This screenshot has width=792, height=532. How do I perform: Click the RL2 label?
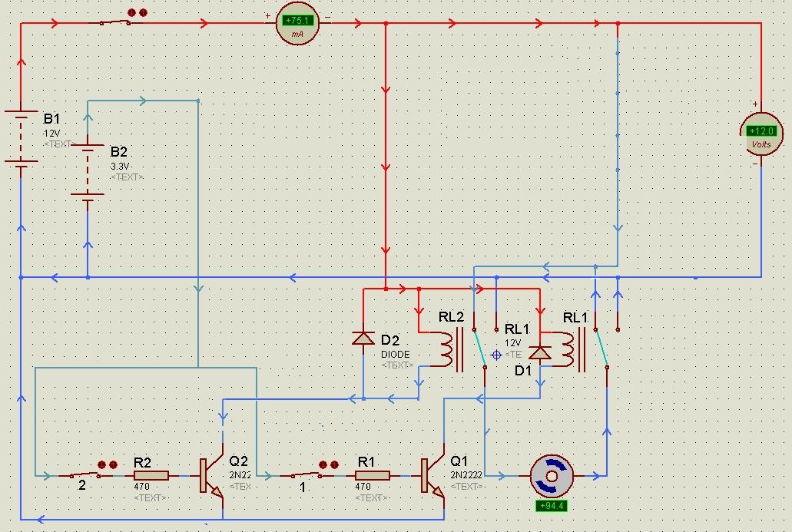pyautogui.click(x=451, y=317)
